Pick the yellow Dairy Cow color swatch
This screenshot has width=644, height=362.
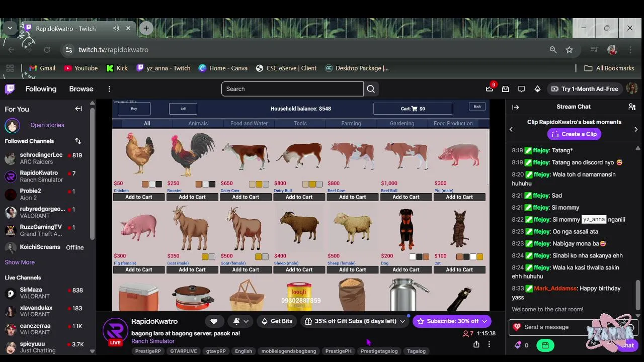[259, 185]
